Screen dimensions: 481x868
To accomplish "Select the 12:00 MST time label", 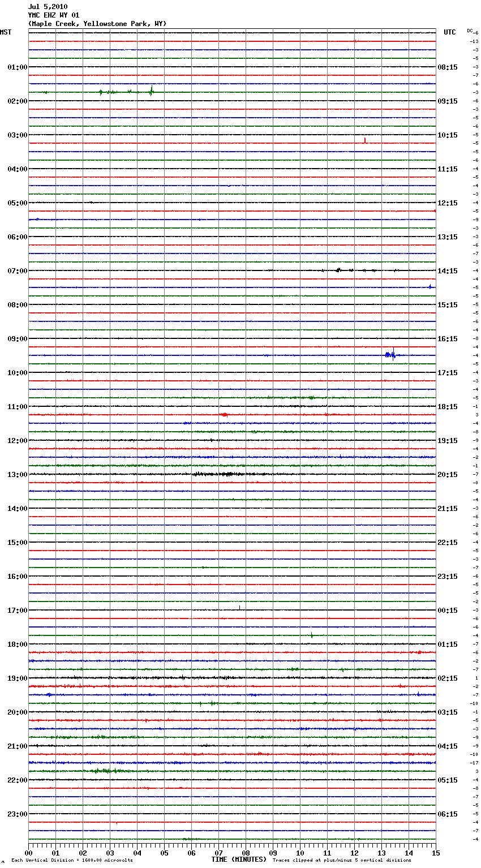I will [x=18, y=441].
